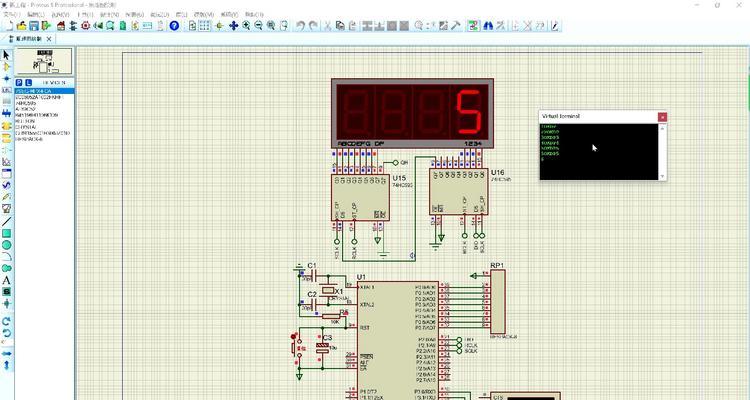Click the 7-segment display showing 5
Screen dimensions: 750x400
(412, 113)
